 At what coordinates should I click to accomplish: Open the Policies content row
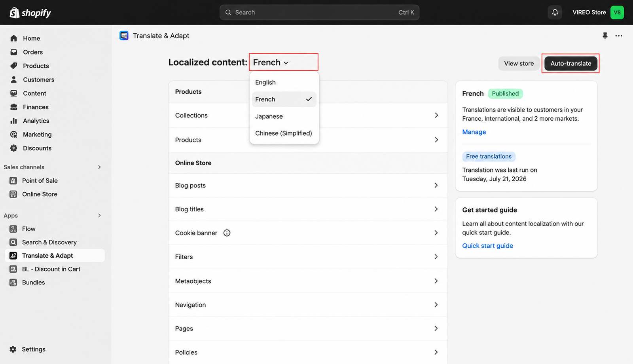308,352
